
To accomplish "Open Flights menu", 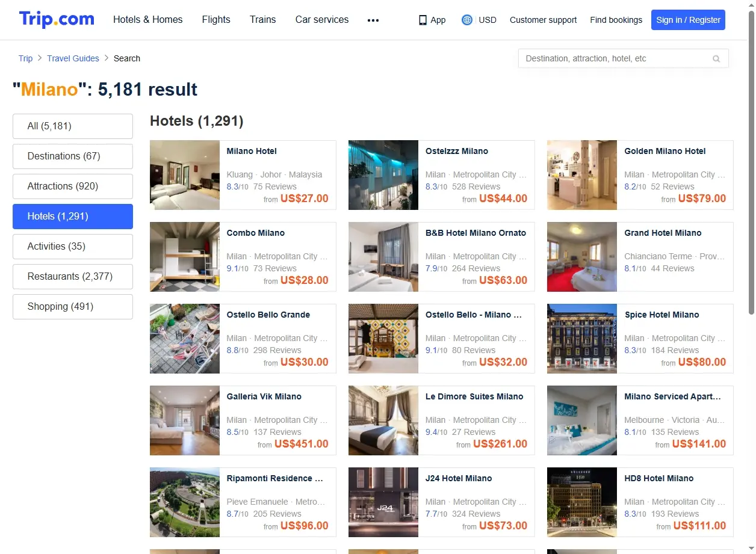I will [x=216, y=20].
